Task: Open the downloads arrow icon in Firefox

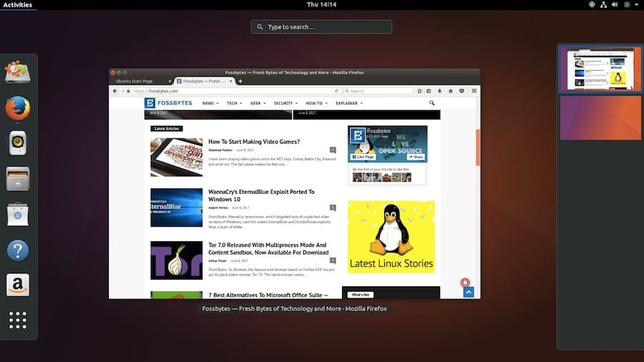Action: pyautogui.click(x=439, y=91)
